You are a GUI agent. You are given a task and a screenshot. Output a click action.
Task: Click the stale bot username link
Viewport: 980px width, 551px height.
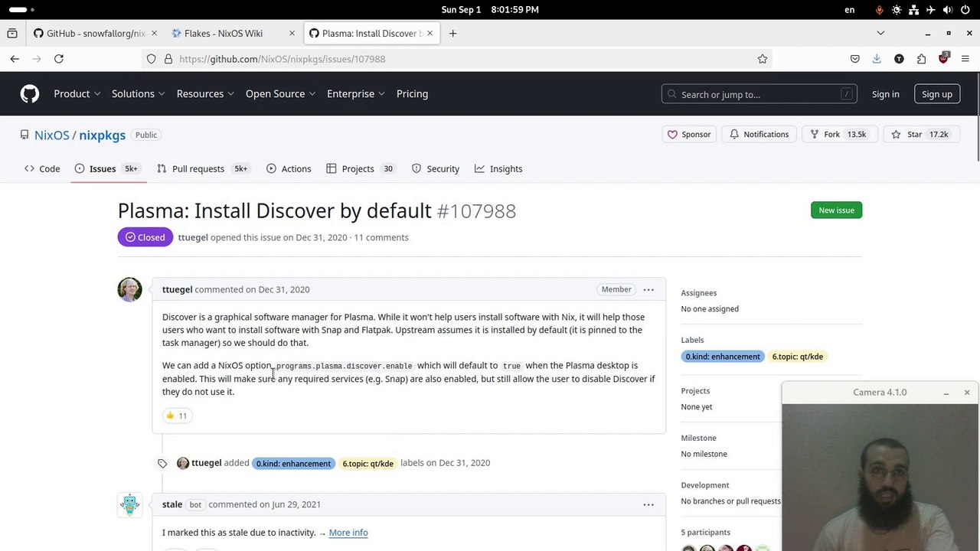(172, 504)
